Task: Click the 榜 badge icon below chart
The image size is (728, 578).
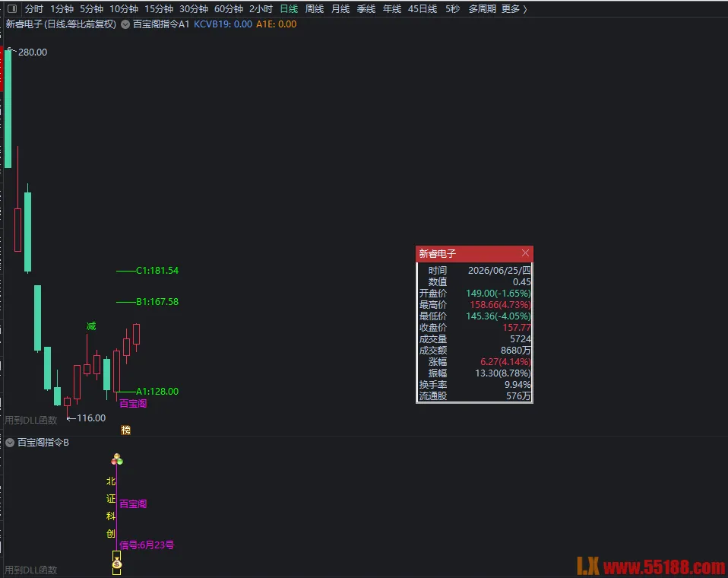Action: pos(126,430)
